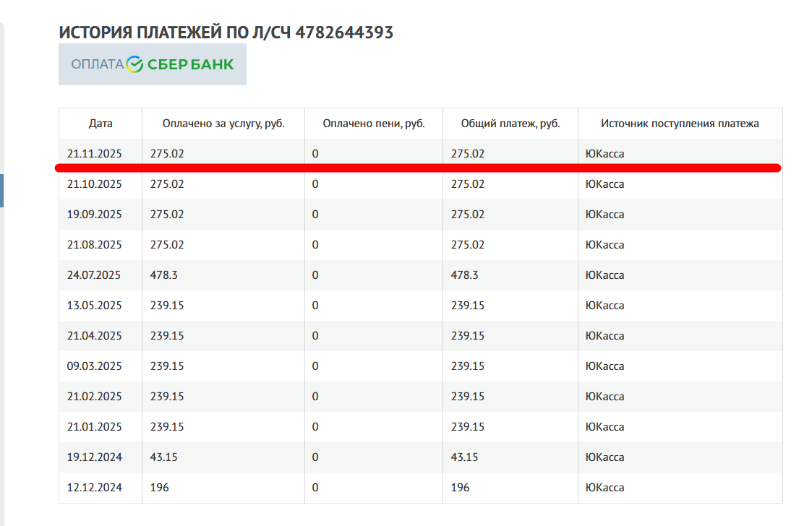Click the 'Оплачено пени, руб.' column header

point(373,124)
